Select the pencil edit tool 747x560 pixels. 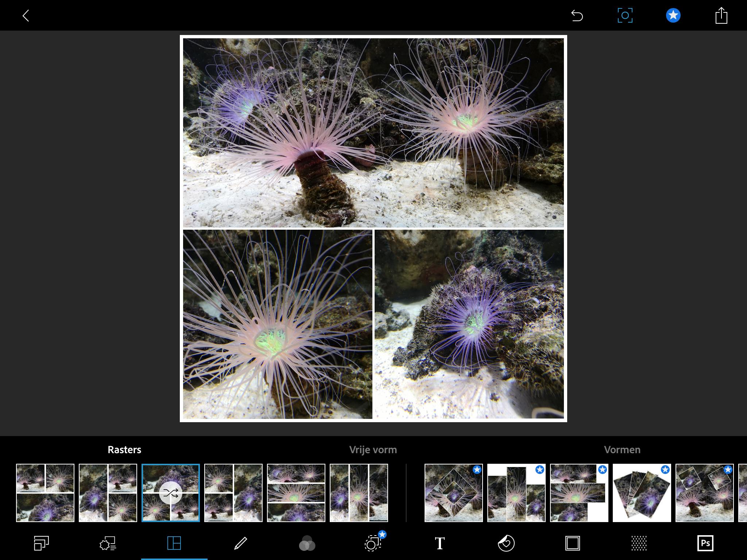(x=240, y=543)
